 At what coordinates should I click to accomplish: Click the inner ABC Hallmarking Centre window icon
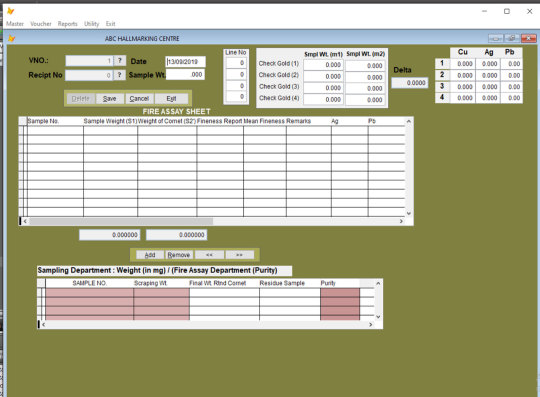[12, 38]
